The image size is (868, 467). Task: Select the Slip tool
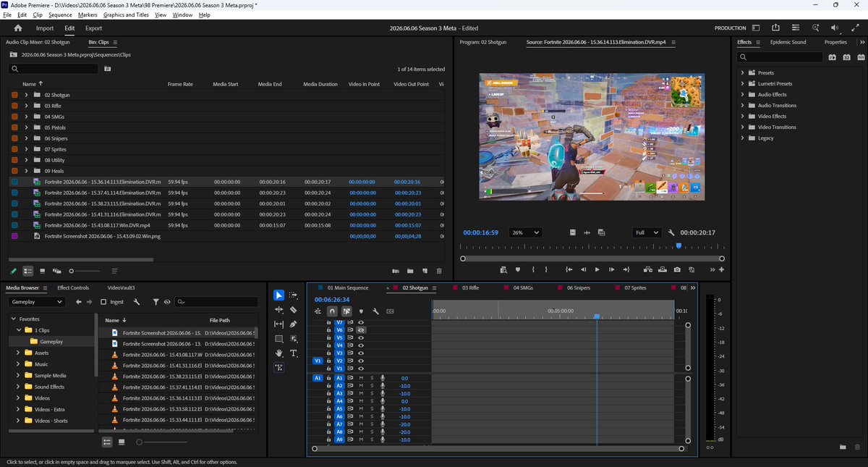tap(279, 324)
